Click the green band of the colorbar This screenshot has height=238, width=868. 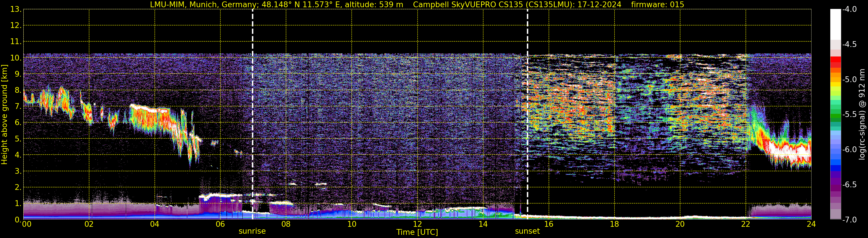835,116
